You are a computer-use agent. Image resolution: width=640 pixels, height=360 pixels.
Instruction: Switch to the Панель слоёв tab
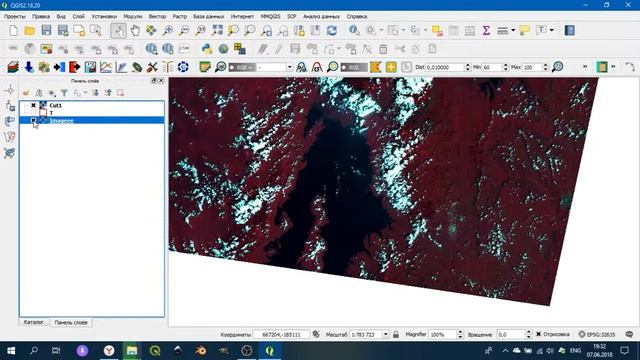71,322
